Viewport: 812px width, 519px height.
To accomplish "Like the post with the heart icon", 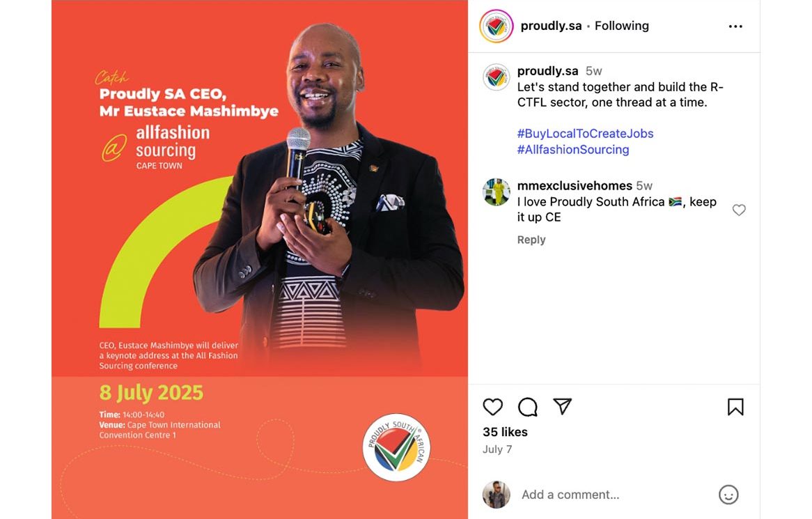I will click(492, 407).
